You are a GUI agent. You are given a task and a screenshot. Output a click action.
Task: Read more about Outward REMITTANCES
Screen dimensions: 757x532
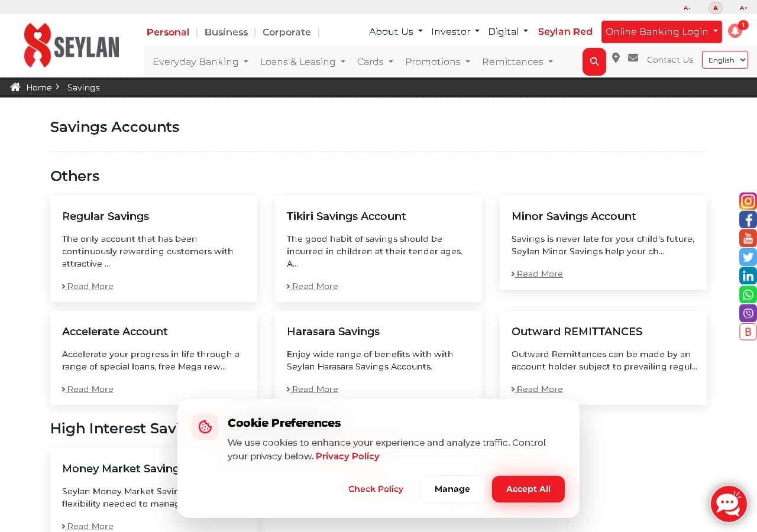pos(537,389)
